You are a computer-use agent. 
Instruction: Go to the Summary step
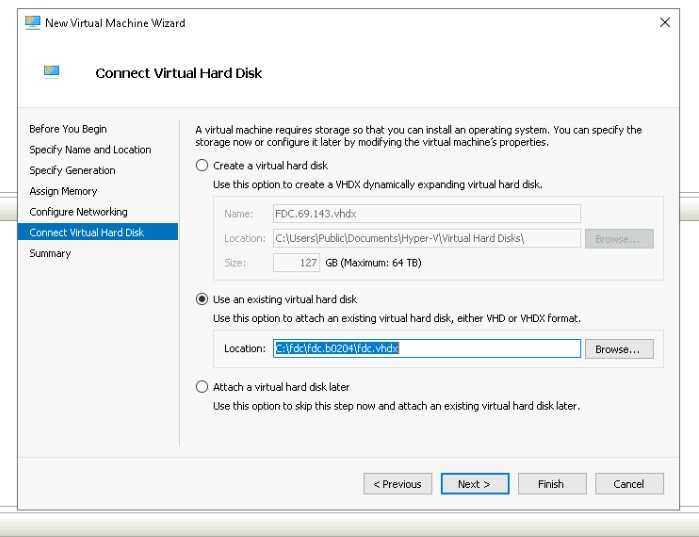(50, 254)
